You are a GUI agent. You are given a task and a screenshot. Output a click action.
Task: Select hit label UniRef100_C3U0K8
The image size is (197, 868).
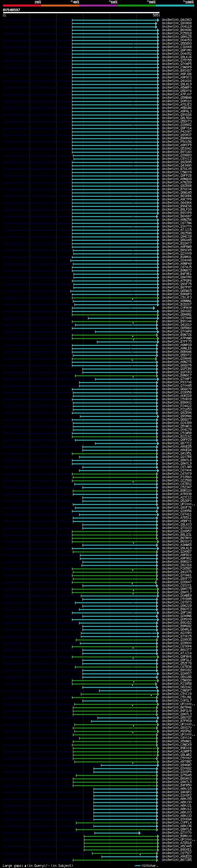coord(177,47)
